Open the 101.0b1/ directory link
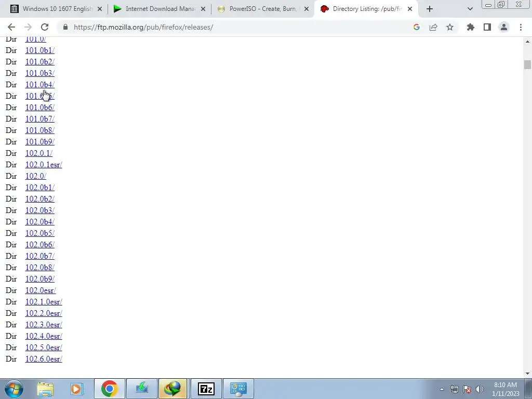 (x=39, y=50)
